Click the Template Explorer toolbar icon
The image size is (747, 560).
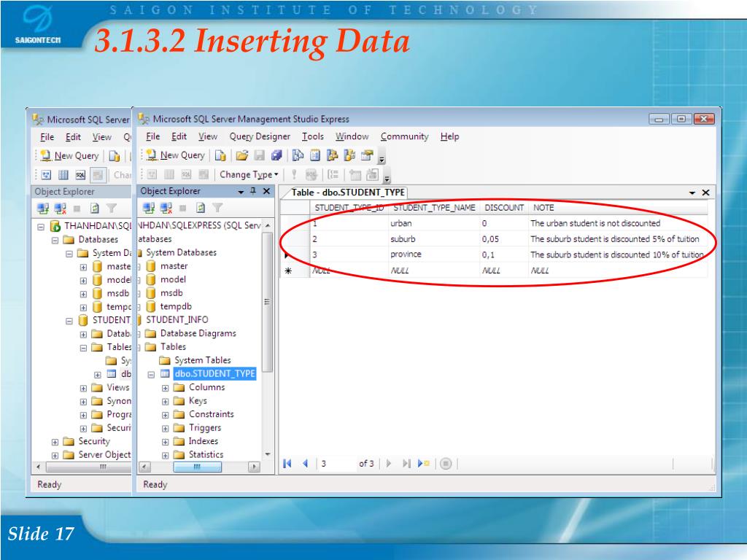click(349, 155)
